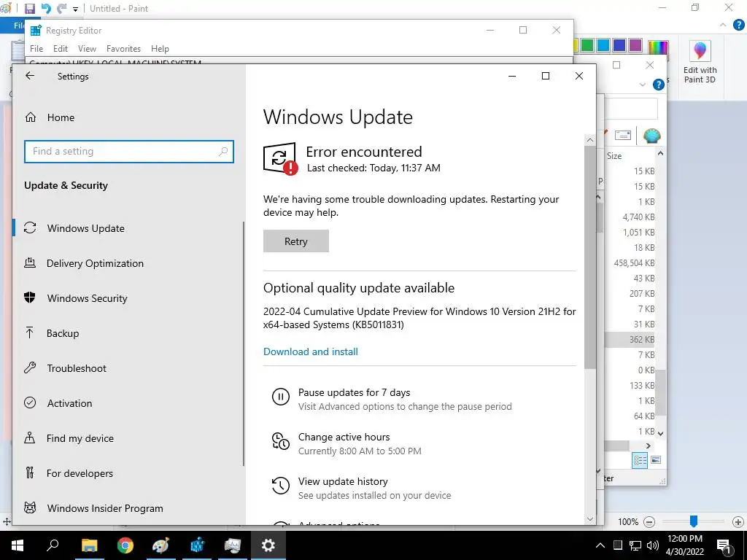747x560 pixels.
Task: Click Explorer horizontal scroll right arrow
Action: tap(649, 446)
